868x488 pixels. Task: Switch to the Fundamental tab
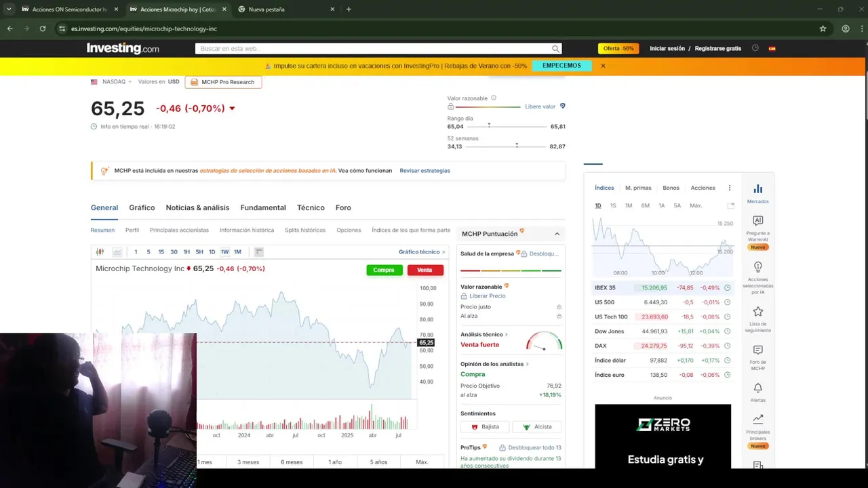263,208
